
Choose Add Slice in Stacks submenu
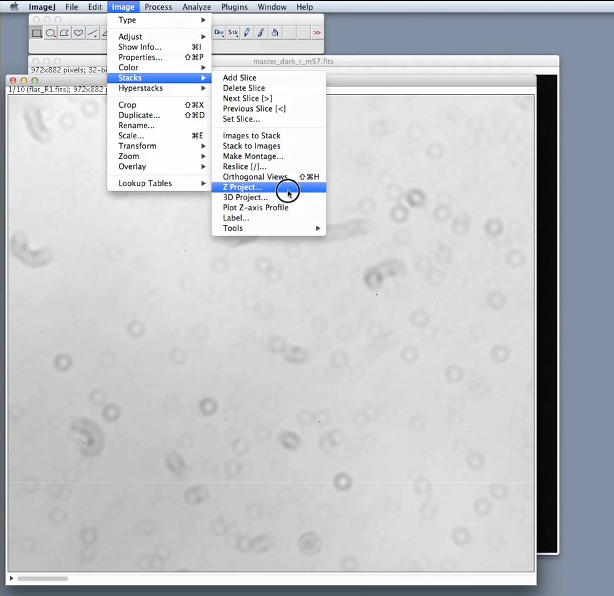269,78
